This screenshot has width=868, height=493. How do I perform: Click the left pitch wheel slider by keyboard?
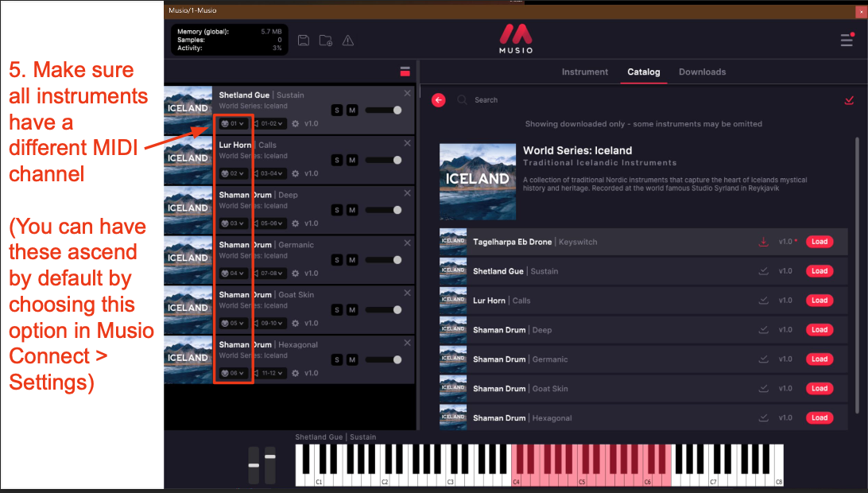click(254, 464)
